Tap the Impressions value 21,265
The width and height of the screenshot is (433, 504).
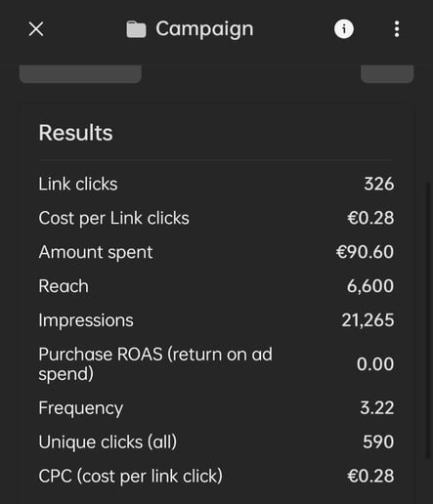(368, 320)
